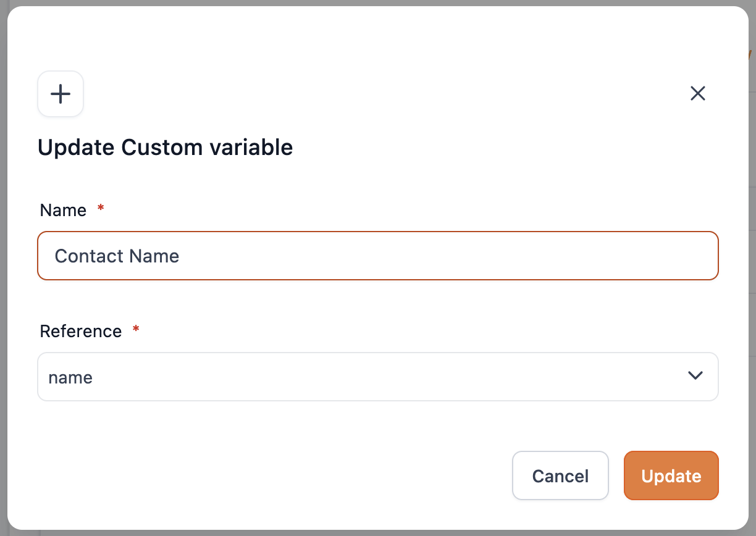Save changes with the Update button
The height and width of the screenshot is (536, 756).
tap(671, 475)
